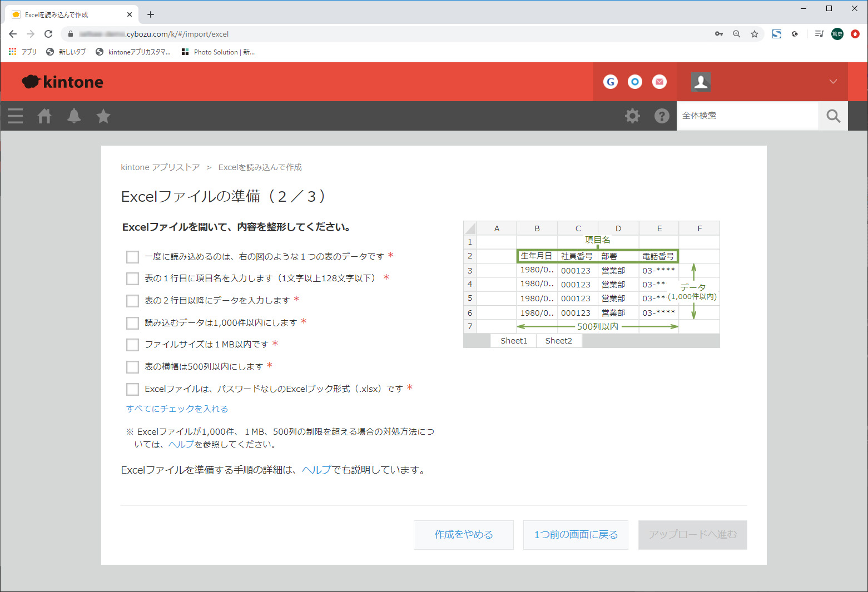Open the kintone main menu hamburger icon
Viewport: 868px width, 592px height.
[x=16, y=116]
